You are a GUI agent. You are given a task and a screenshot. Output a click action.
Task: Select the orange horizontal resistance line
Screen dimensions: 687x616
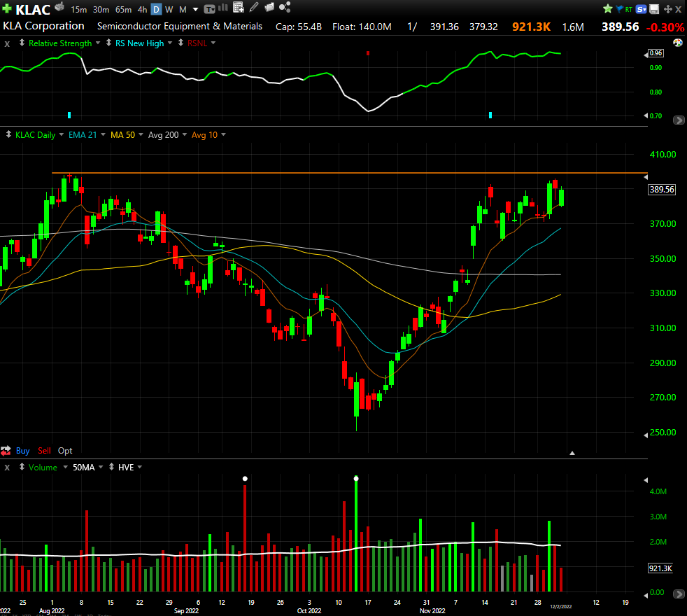pos(350,173)
